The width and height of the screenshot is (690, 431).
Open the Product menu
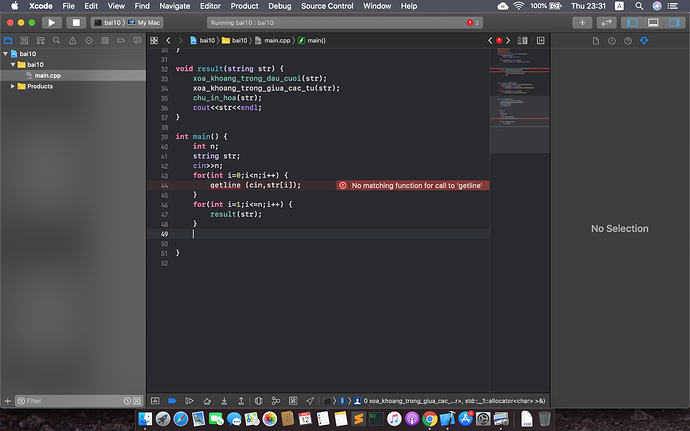[x=245, y=6]
